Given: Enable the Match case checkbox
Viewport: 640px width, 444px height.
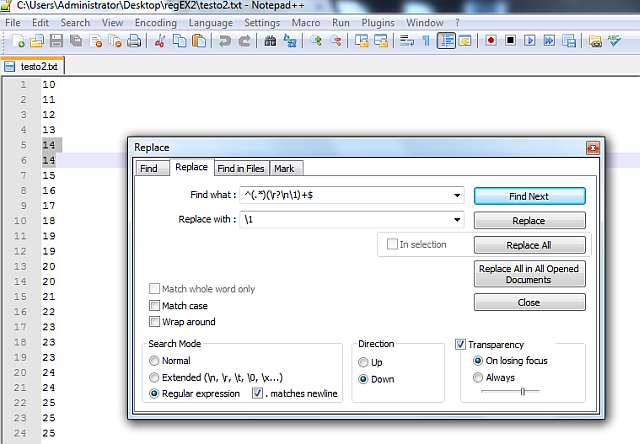Looking at the screenshot, I should pyautogui.click(x=154, y=306).
